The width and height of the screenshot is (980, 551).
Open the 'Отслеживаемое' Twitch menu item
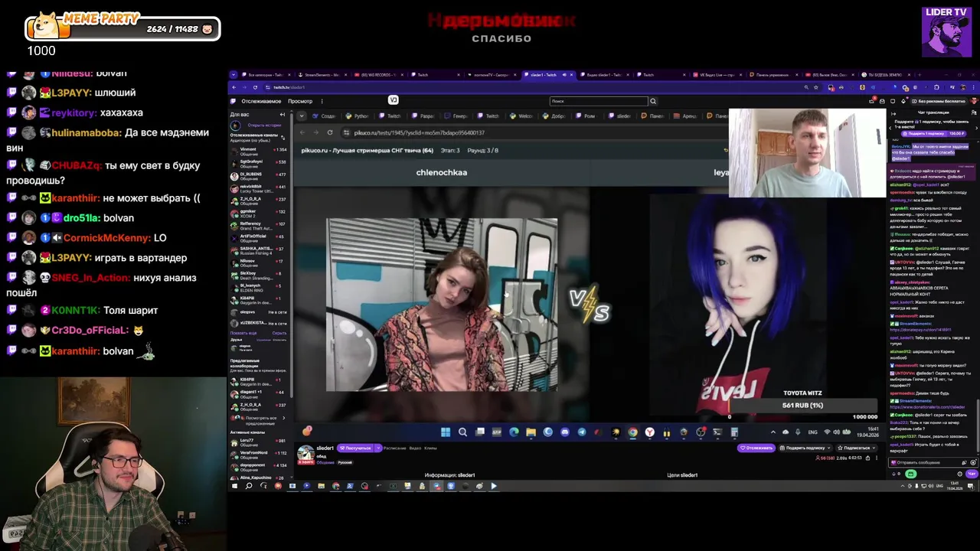(261, 101)
